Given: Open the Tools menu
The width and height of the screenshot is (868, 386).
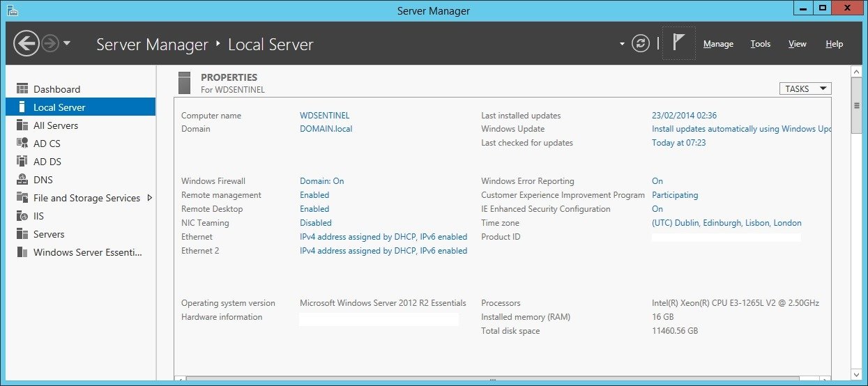Looking at the screenshot, I should click(x=761, y=44).
